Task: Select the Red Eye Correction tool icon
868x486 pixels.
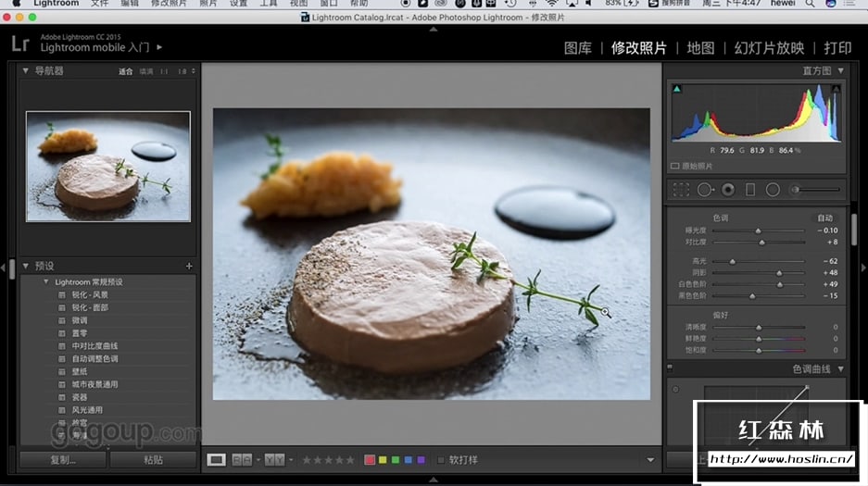Action: coord(728,190)
